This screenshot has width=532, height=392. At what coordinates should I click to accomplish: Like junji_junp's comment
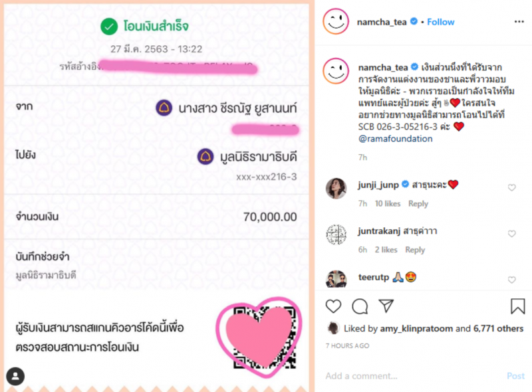point(511,187)
